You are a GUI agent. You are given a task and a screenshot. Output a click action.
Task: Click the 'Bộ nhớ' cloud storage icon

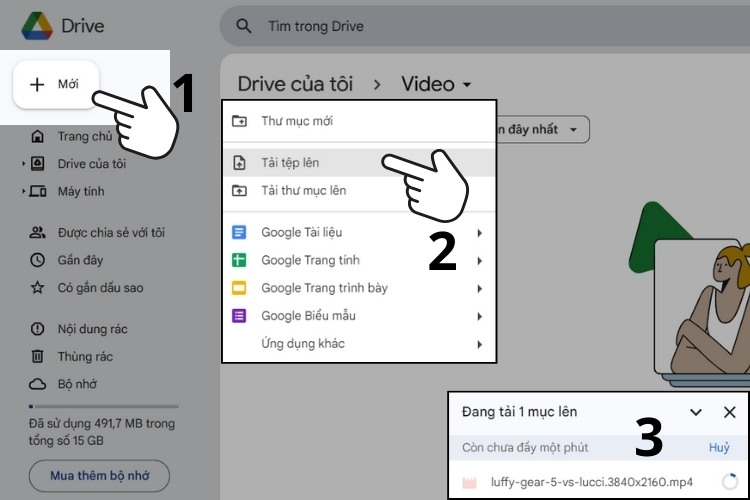point(37,384)
